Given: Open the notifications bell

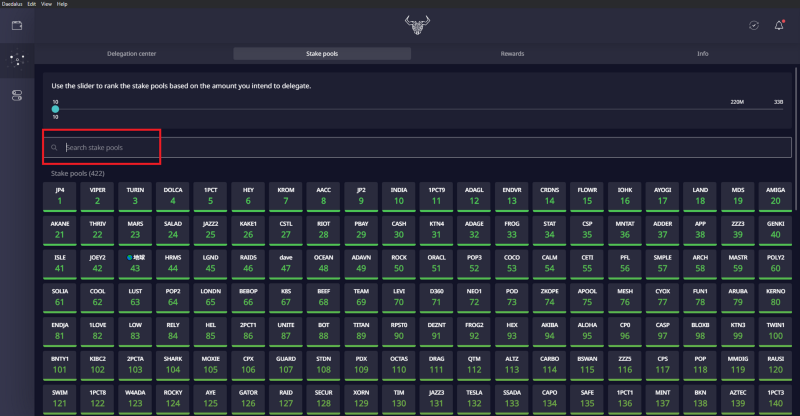Looking at the screenshot, I should pos(779,26).
